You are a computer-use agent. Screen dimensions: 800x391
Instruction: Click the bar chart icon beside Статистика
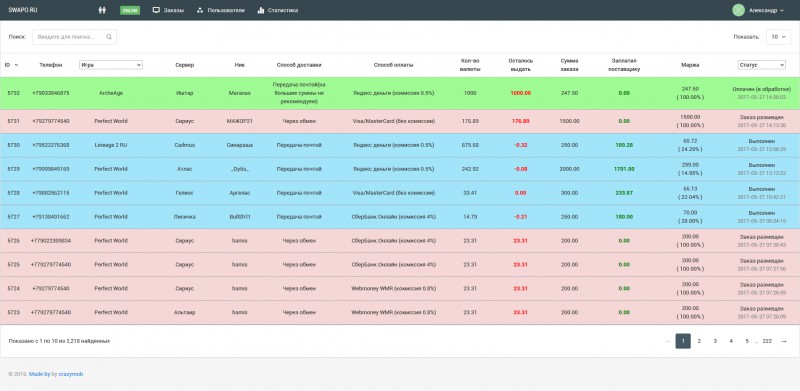(261, 10)
